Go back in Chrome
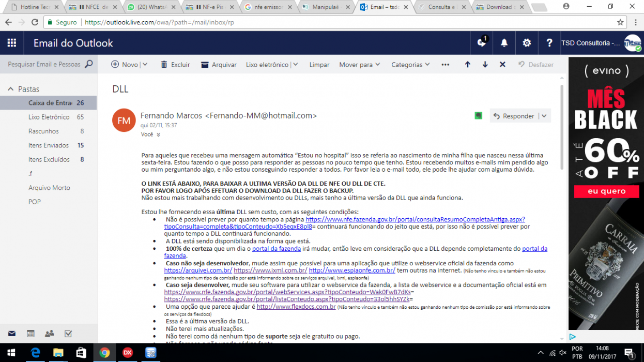Screen dimensions: 644x362 [8, 22]
